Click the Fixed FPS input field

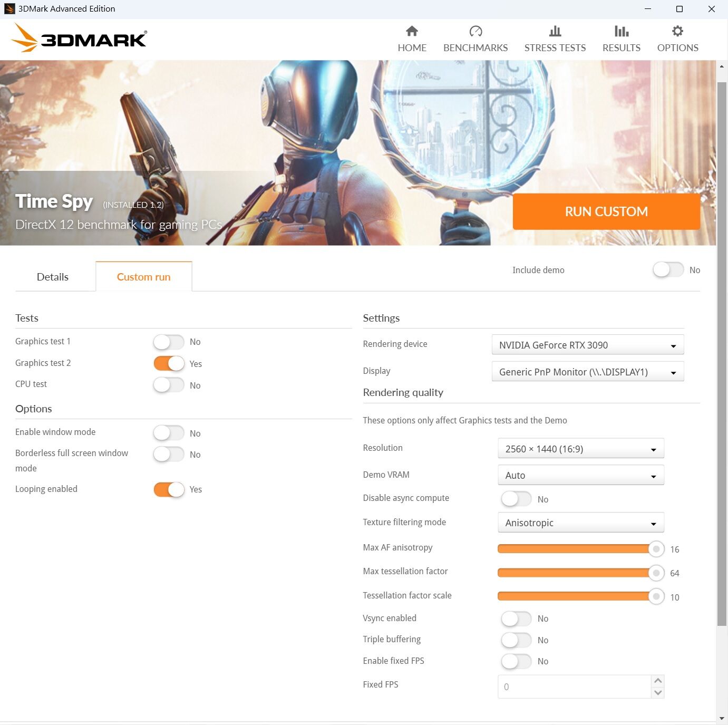pyautogui.click(x=575, y=687)
